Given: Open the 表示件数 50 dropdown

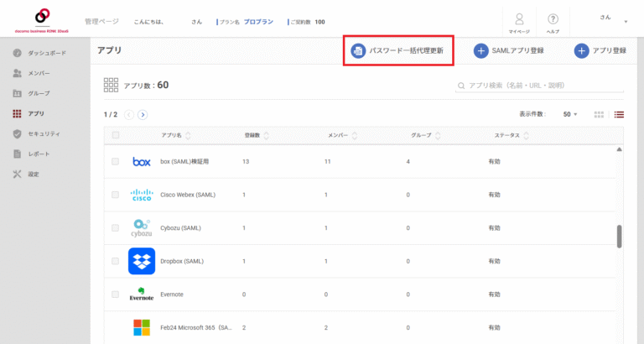Looking at the screenshot, I should (x=570, y=114).
